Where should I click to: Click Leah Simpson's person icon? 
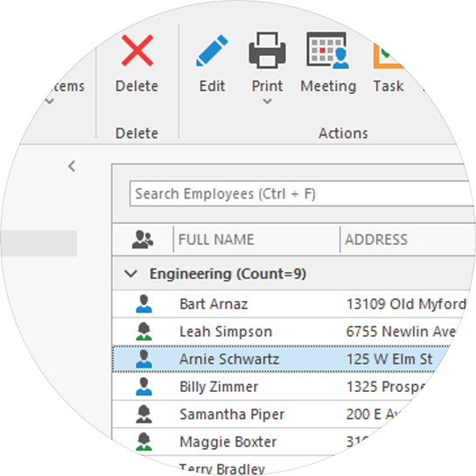click(143, 332)
